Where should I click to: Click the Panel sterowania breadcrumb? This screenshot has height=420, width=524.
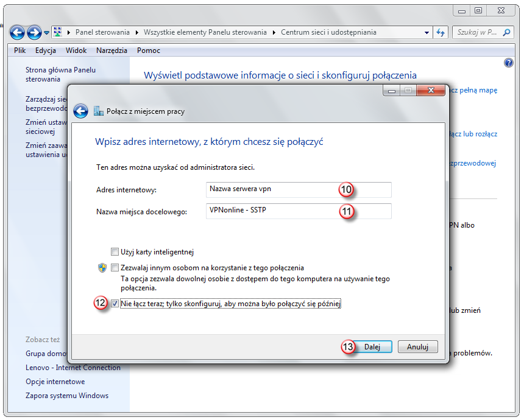pyautogui.click(x=102, y=32)
